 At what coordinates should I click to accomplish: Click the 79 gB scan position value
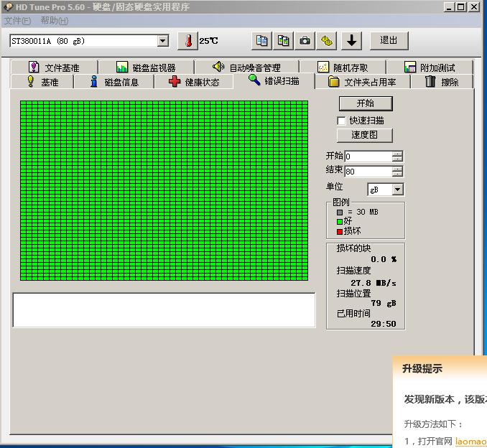(384, 303)
